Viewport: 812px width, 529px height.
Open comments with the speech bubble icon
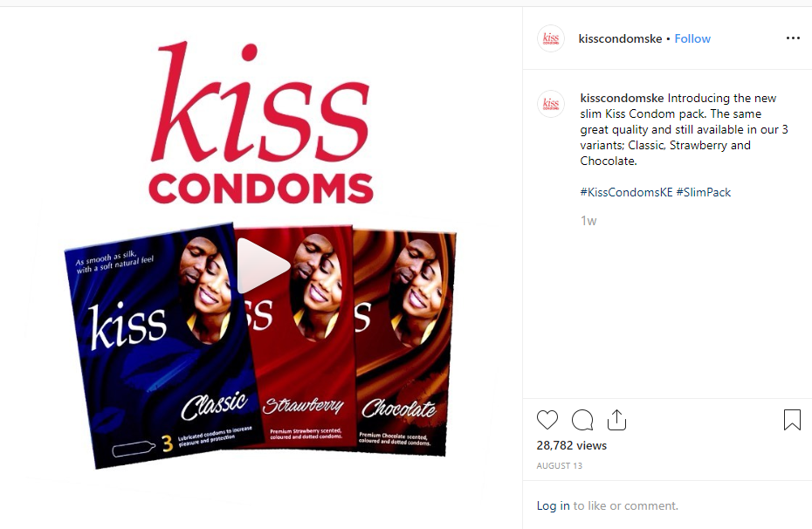582,420
